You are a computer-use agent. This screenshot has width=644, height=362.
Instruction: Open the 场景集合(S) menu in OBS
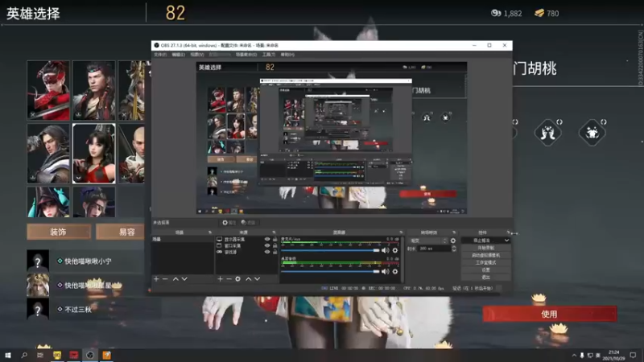coord(246,55)
